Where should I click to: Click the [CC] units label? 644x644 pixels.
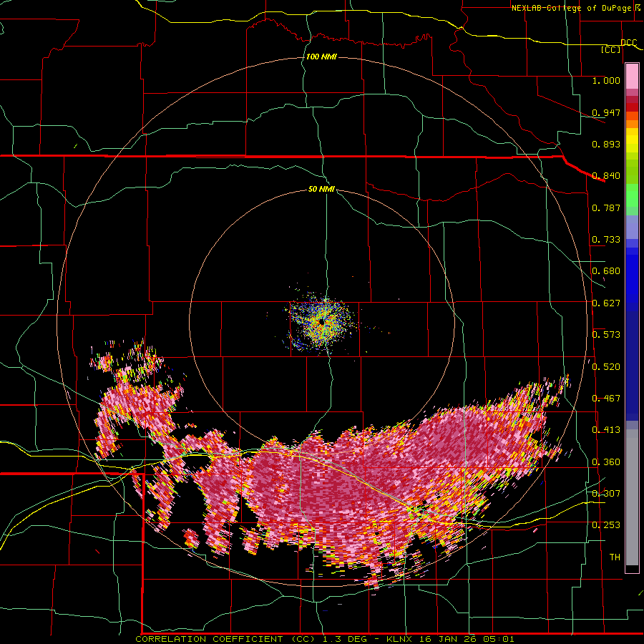click(610, 49)
